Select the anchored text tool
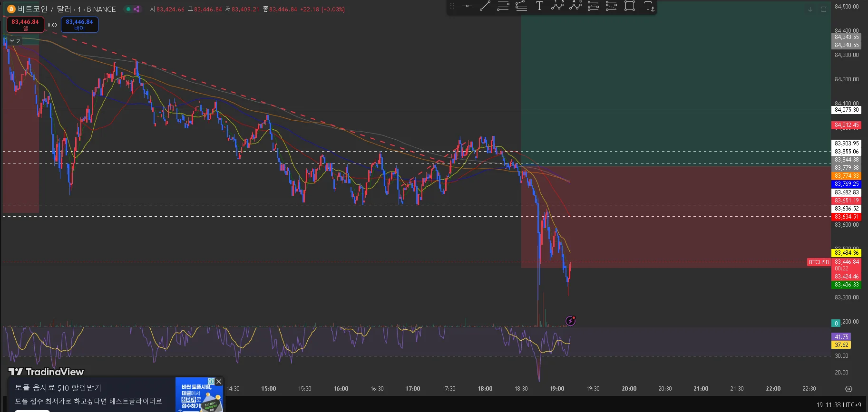868x412 pixels. point(649,6)
